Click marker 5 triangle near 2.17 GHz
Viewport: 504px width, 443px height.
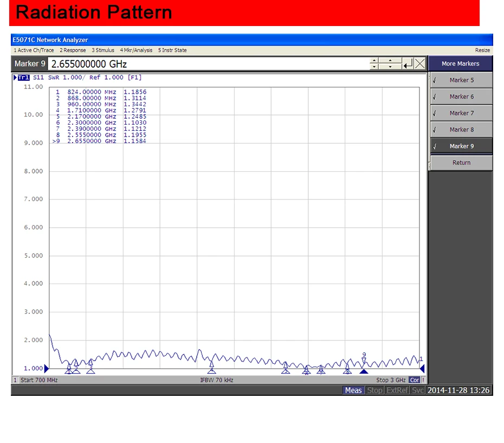286,365
